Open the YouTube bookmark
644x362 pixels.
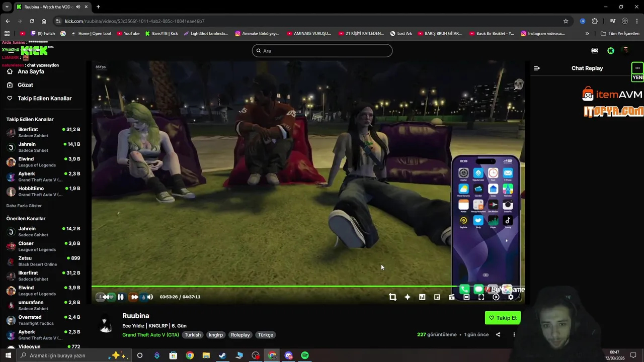(128, 34)
